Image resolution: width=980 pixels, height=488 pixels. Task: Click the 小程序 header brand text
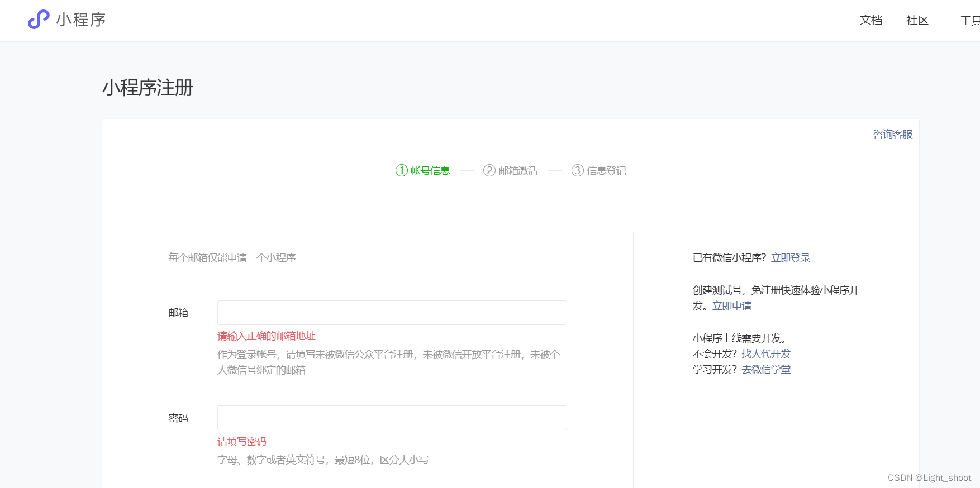[x=81, y=20]
